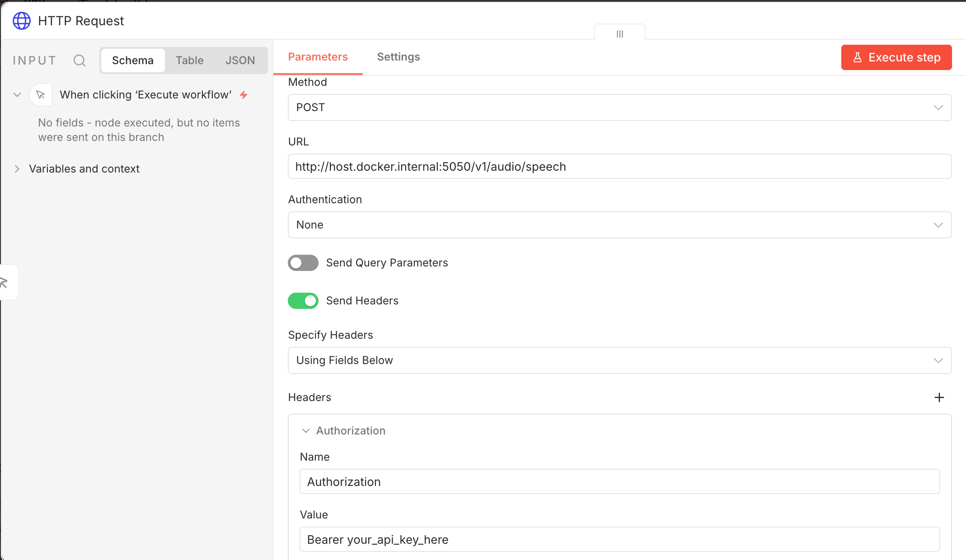
Task: Select the Table view tab
Action: (x=190, y=61)
